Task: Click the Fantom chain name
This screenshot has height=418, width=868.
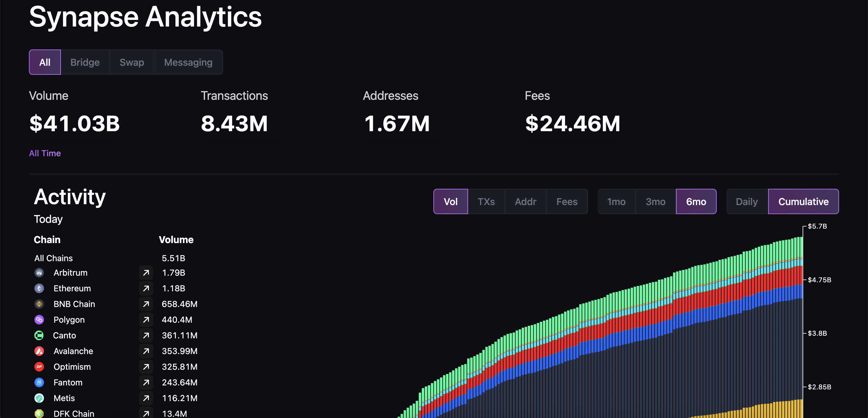Action: point(68,382)
